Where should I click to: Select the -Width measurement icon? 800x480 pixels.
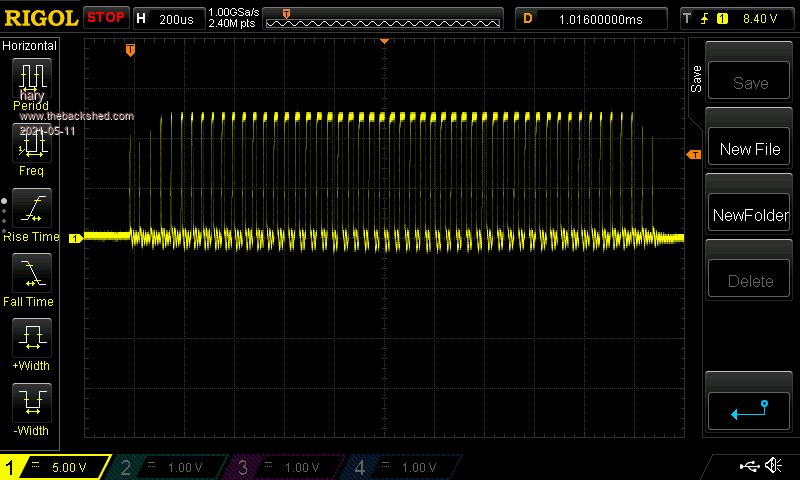pos(31,404)
